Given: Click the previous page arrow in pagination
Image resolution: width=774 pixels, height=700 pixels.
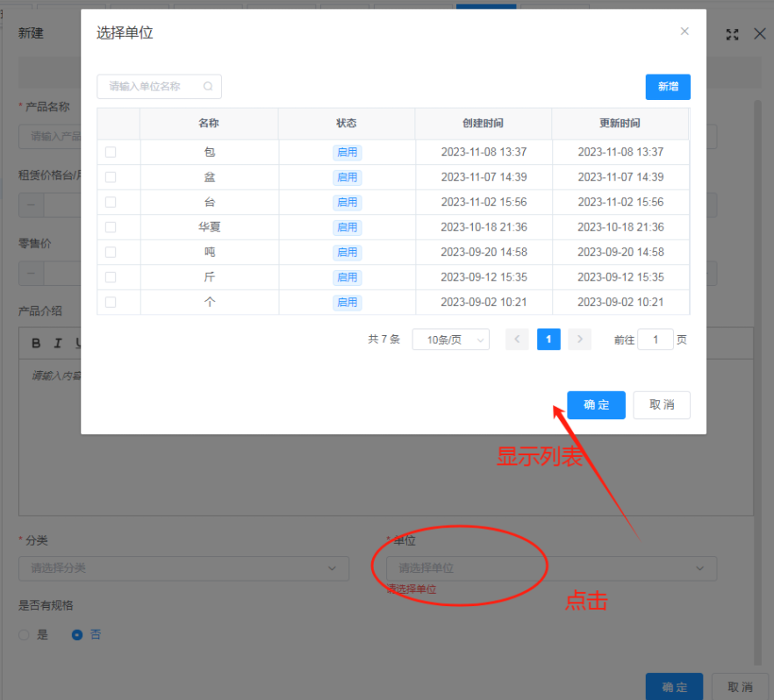Looking at the screenshot, I should [x=517, y=339].
